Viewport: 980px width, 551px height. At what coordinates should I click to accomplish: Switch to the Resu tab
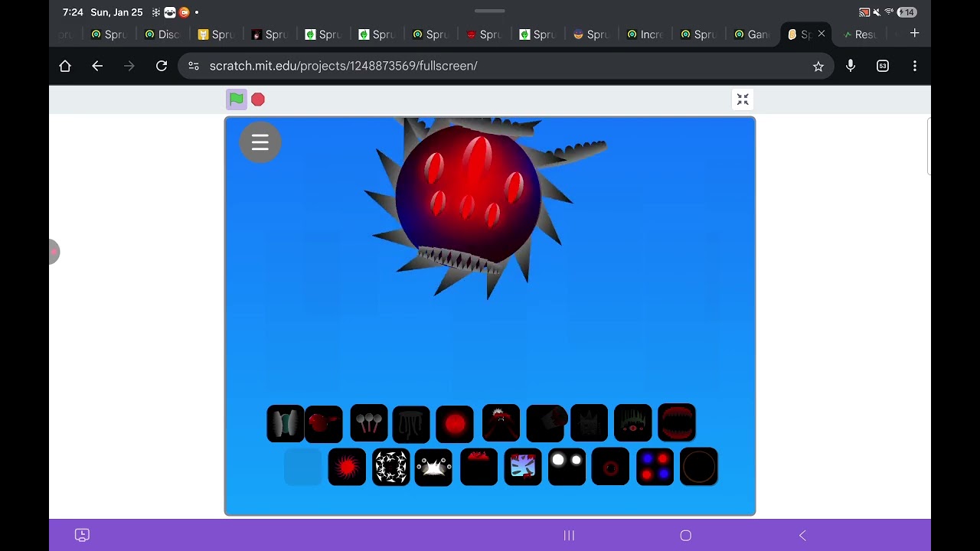pos(860,34)
